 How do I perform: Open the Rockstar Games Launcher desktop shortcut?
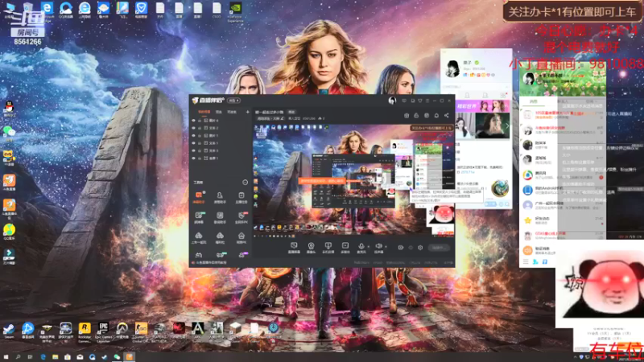point(85,331)
